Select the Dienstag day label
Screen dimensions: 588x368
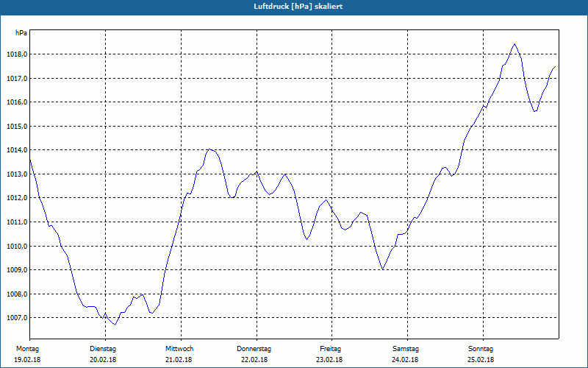tap(103, 349)
